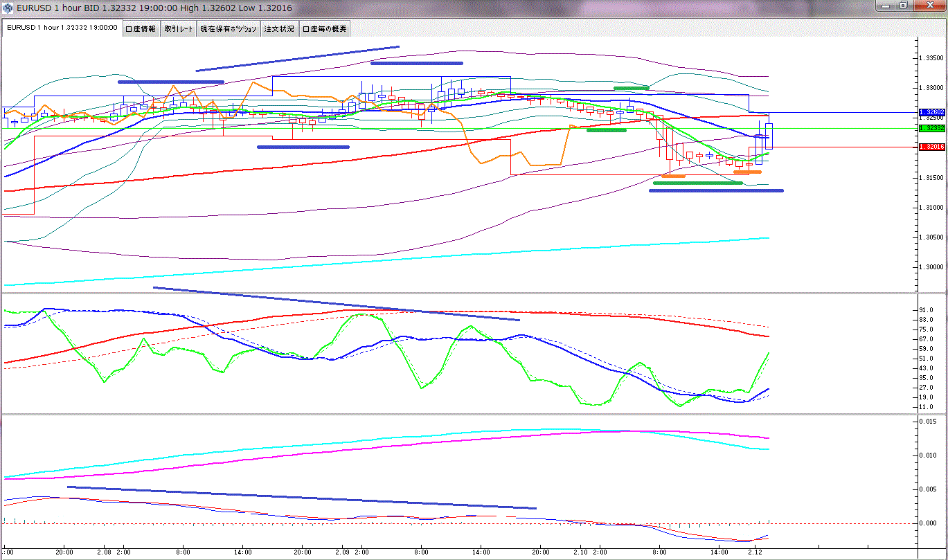The height and width of the screenshot is (560, 948).
Task: Click the 51.0 oscillator scale value
Action: pos(928,358)
